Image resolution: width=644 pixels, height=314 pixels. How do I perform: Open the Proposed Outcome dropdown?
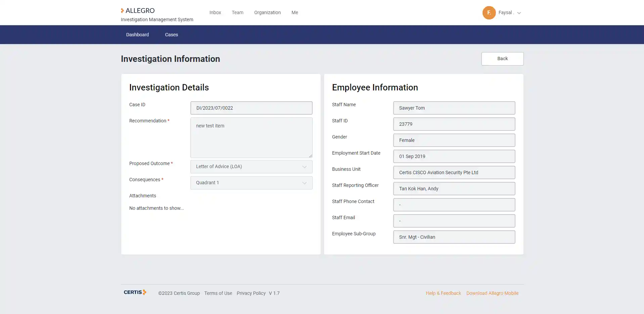pyautogui.click(x=251, y=167)
